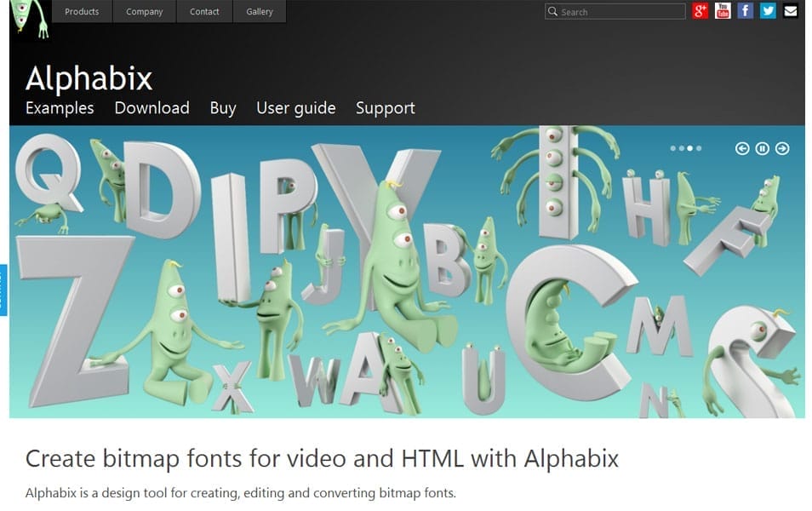Click the Alphabix alien mascot logo
This screenshot has width=812, height=511.
click(23, 19)
